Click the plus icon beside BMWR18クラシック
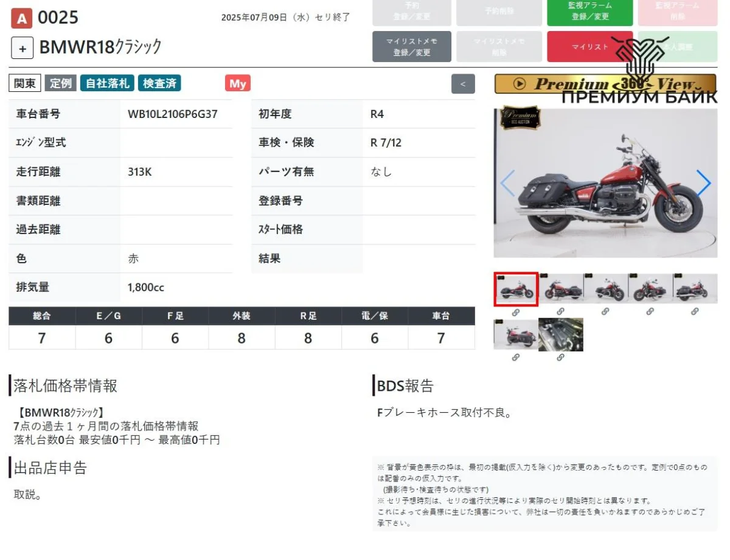 click(x=22, y=48)
